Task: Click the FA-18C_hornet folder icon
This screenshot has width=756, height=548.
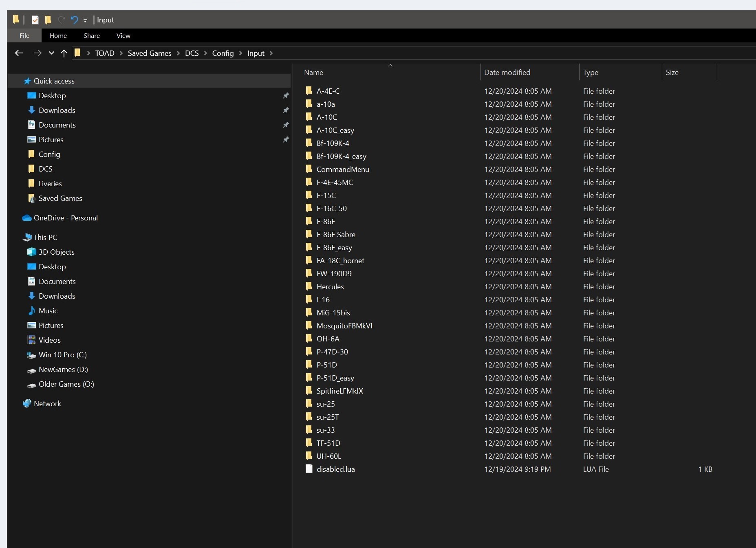Action: [x=309, y=260]
